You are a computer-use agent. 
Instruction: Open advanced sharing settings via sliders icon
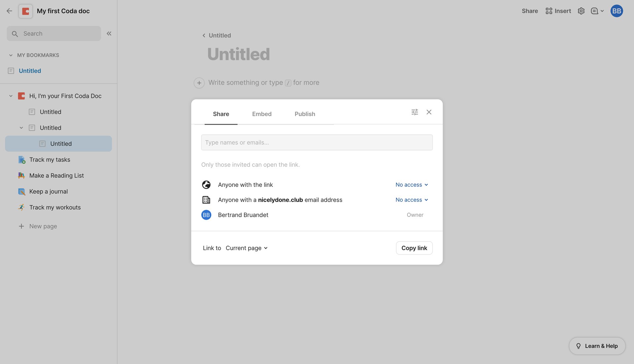point(415,112)
